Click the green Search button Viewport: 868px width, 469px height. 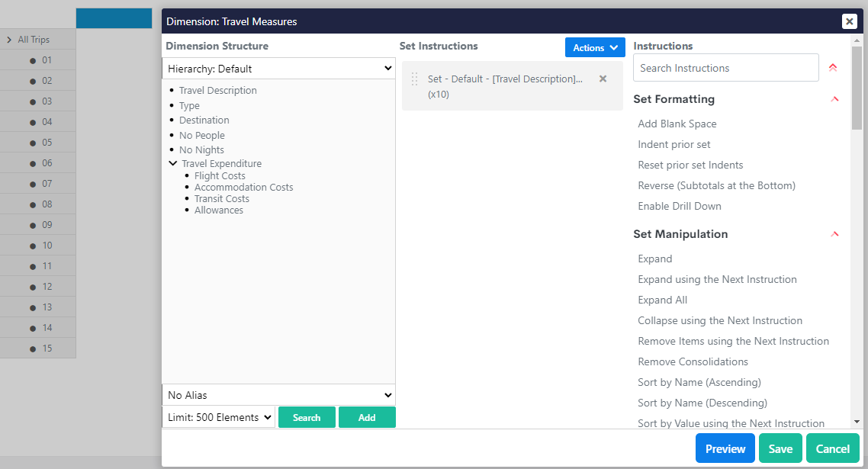[307, 417]
